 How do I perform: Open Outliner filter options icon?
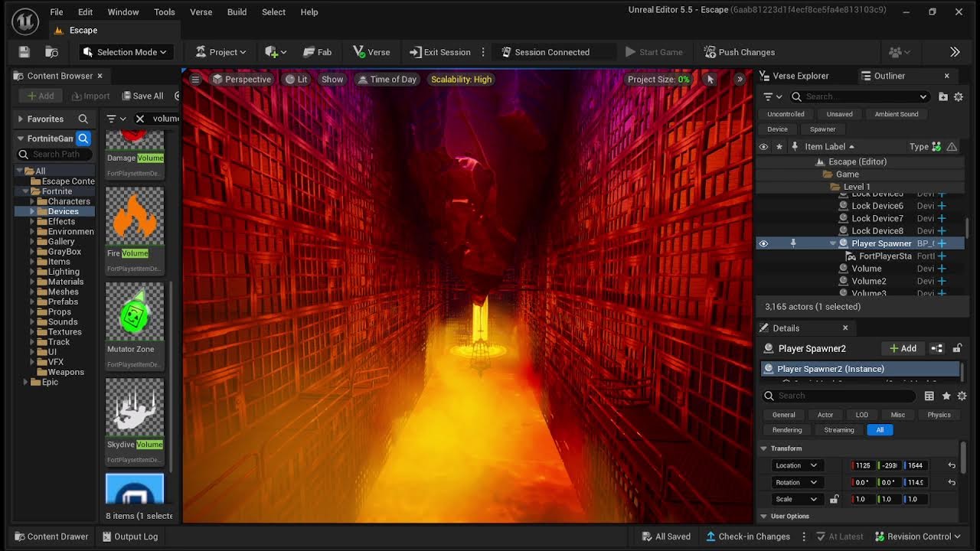coord(773,96)
